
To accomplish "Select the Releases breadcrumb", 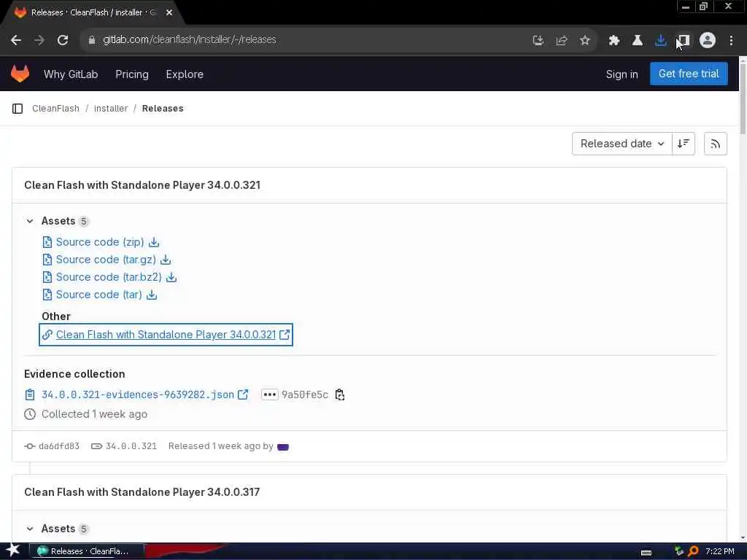I will (x=163, y=109).
